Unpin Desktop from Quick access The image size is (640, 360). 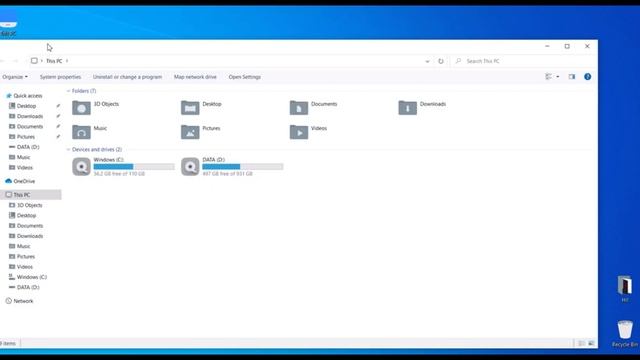point(58,106)
